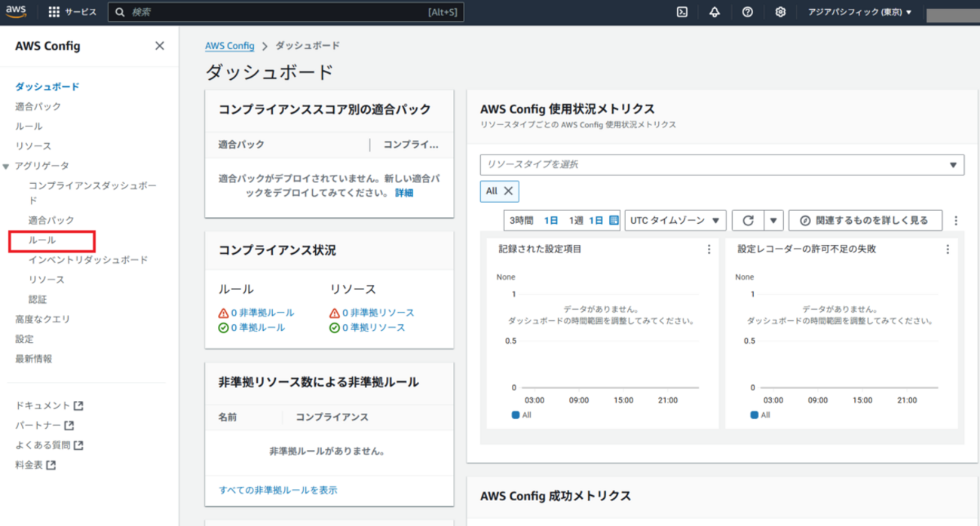
Task: Open 最新情報 in sidebar
Action: point(33,359)
